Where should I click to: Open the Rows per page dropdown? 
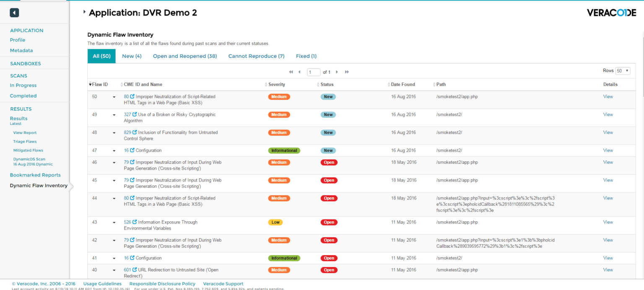pos(623,71)
